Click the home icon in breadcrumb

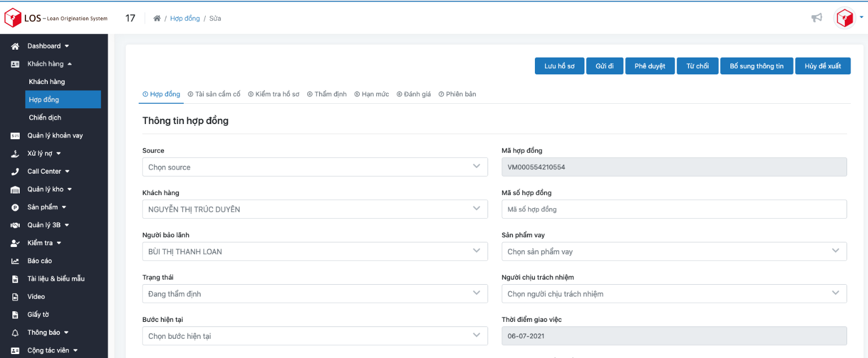coord(157,19)
